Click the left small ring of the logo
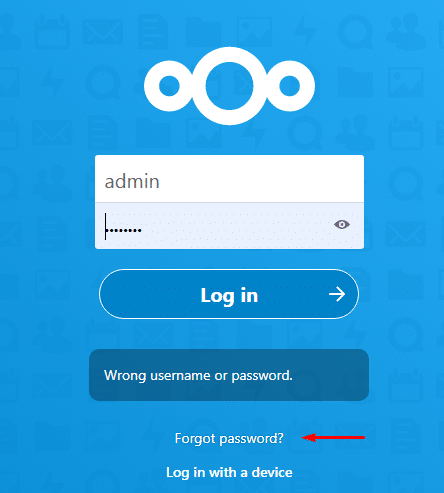Viewport: 444px width, 493px height. coord(169,86)
